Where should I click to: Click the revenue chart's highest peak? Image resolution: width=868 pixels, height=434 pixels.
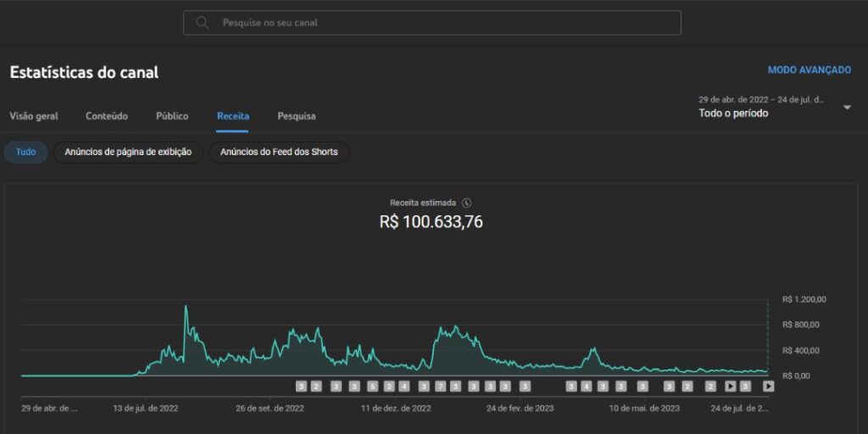point(186,306)
